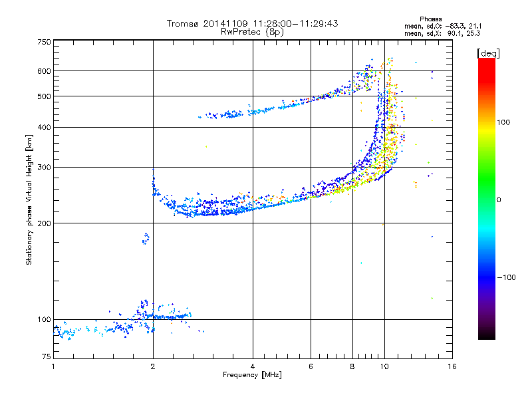The image size is (532, 399).
Task: Click the plot title 'Tromsø 20141109 11:28:00-11:29:43'
Action: point(252,23)
